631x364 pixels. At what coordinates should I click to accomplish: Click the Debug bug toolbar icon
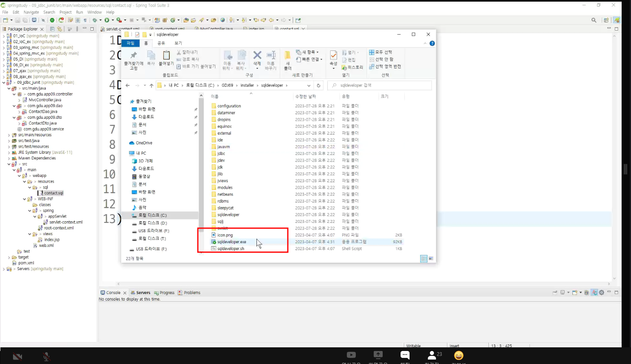[x=94, y=20]
